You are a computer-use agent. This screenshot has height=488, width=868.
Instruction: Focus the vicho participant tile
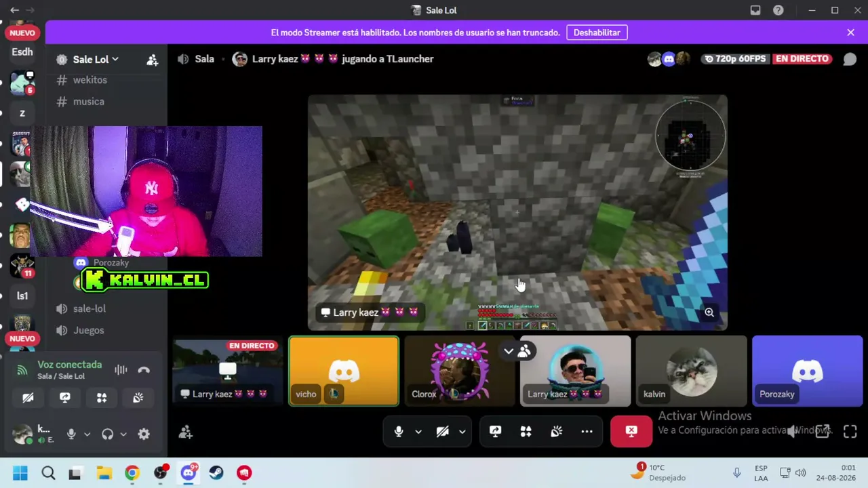344,371
